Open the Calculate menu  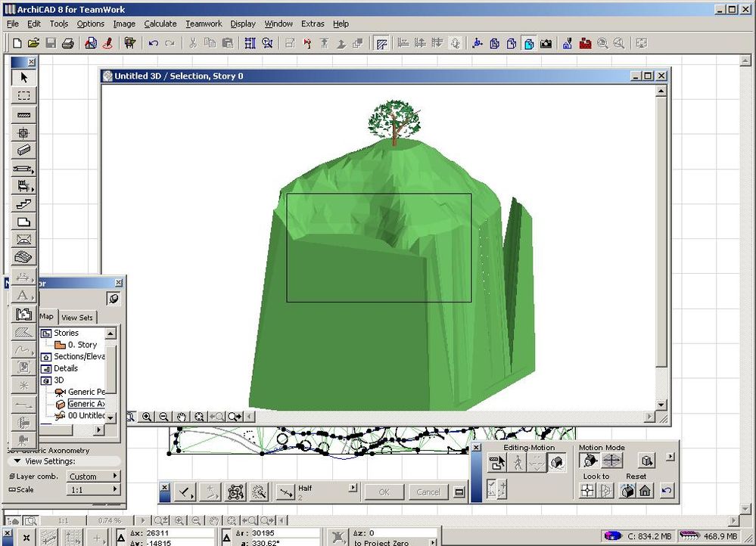click(160, 23)
